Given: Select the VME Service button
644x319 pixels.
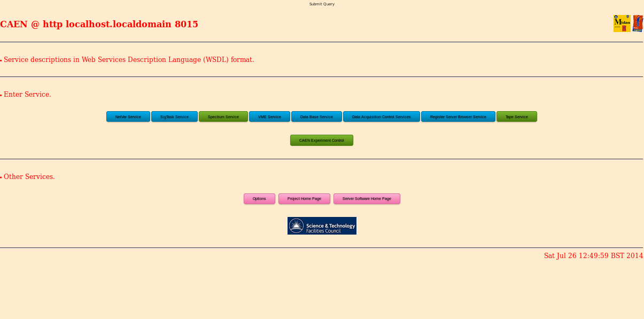Looking at the screenshot, I should [269, 116].
